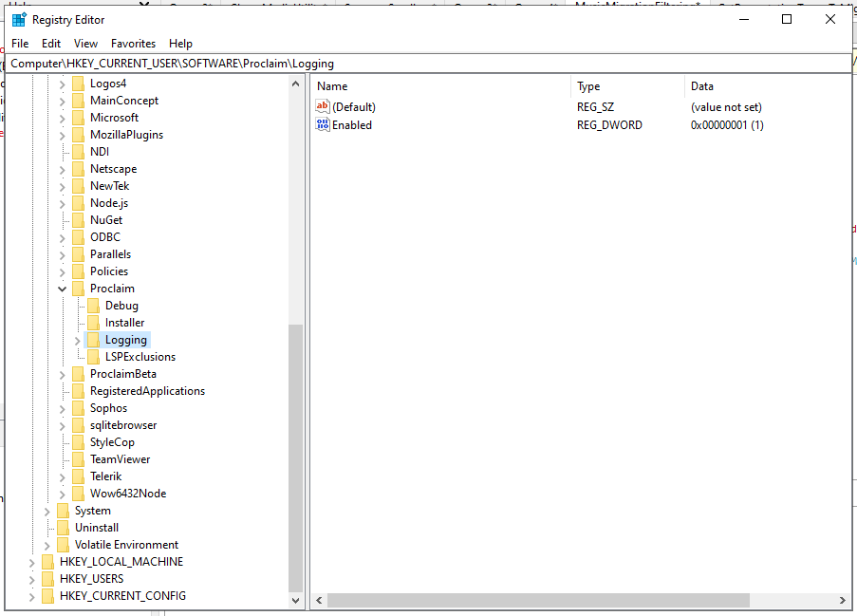Click the Netscape folder icon

point(79,169)
